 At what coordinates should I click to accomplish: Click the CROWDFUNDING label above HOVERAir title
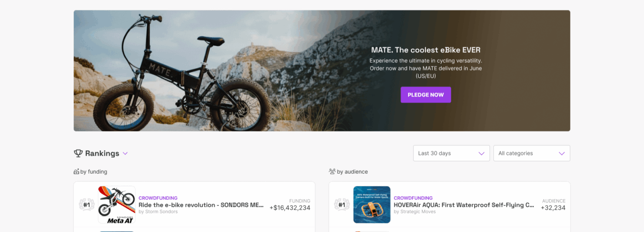(413, 198)
